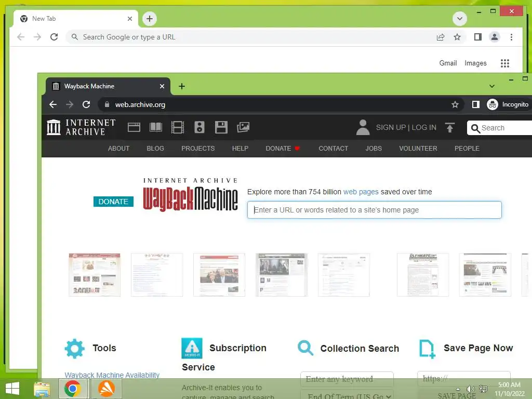Open HELP in Archive menu
Viewport: 532px width, 399px height.
[x=240, y=149]
